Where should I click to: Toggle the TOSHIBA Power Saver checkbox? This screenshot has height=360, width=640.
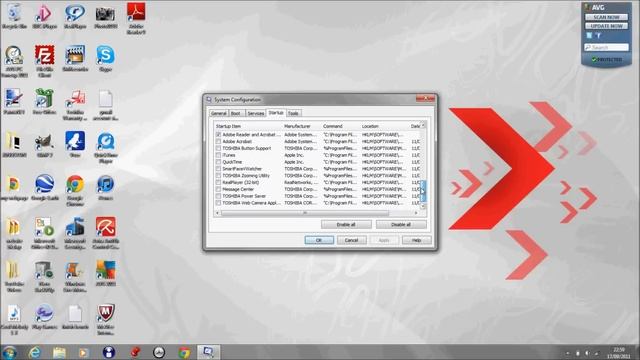point(218,196)
